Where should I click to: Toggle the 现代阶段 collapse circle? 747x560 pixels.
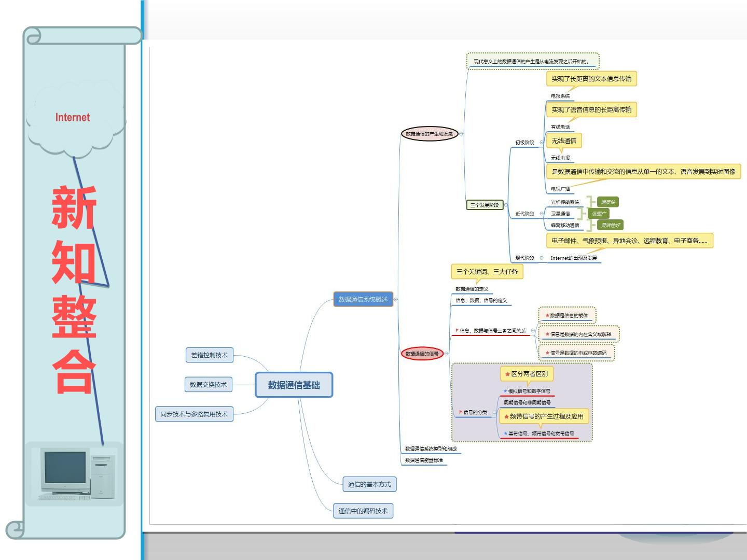coord(542,258)
